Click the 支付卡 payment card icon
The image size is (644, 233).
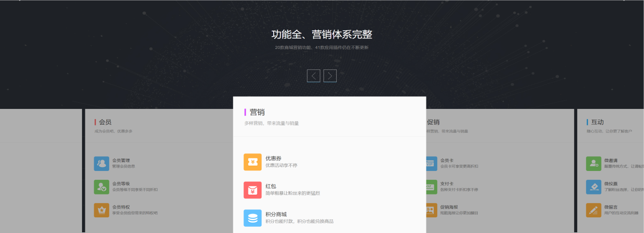(x=431, y=187)
